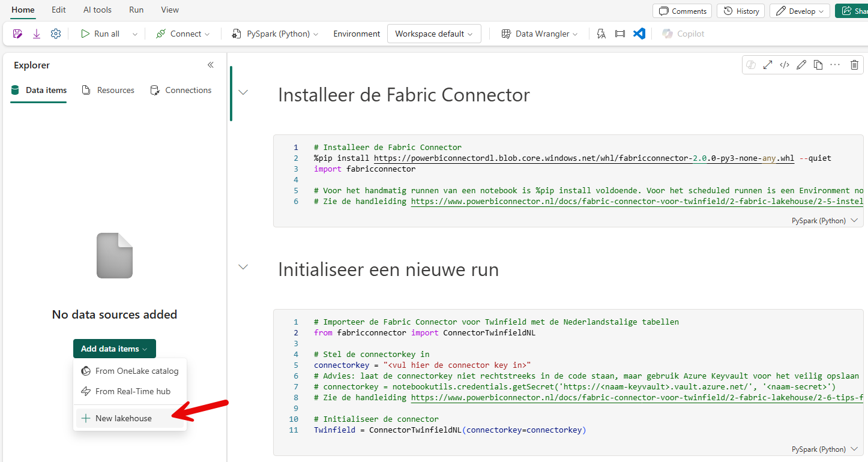Click the frame icon beside VS Code icon
868x462 pixels.
point(620,34)
